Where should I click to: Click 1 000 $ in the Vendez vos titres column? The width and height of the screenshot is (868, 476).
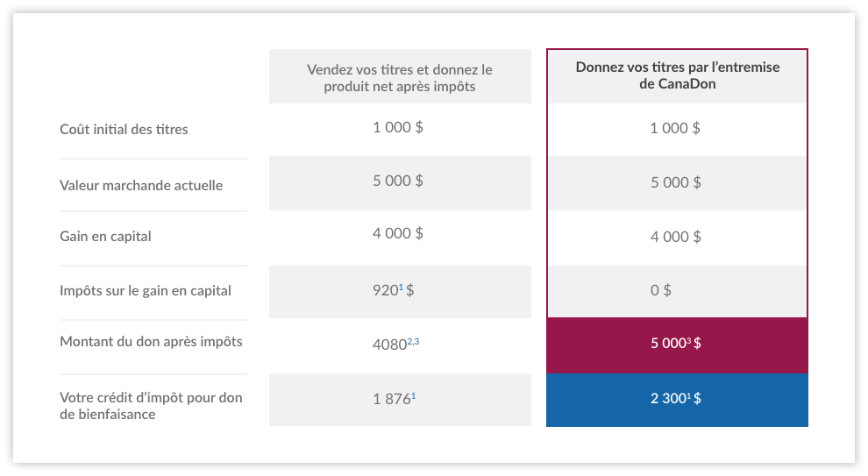coord(398,127)
